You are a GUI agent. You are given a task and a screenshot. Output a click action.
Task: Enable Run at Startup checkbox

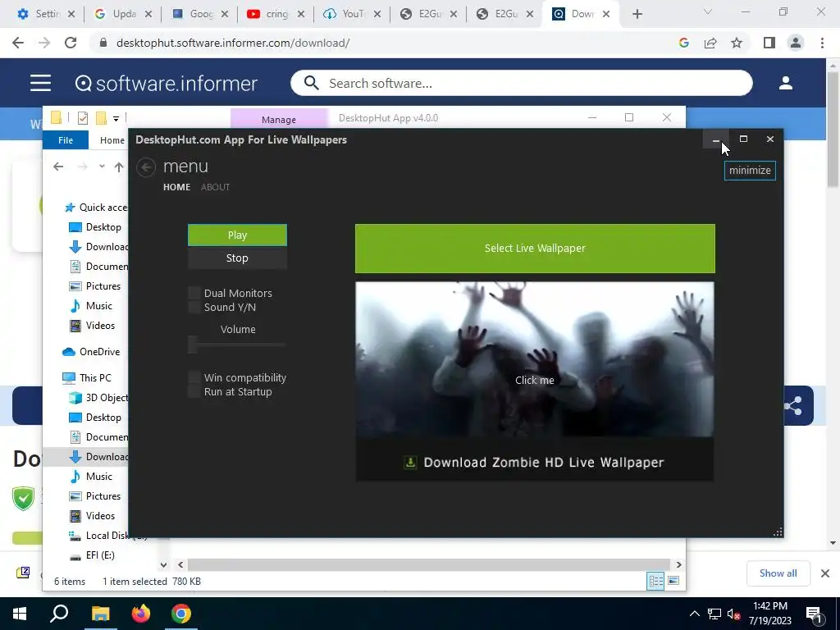[x=194, y=391]
